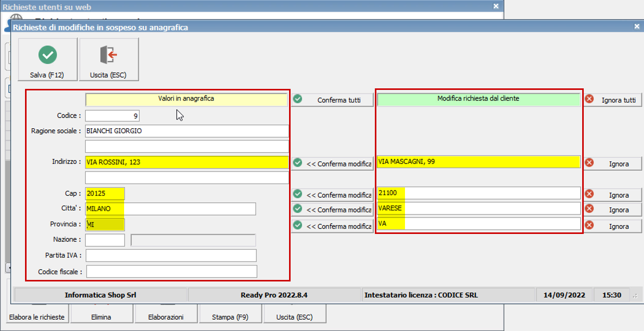Click the empty Partita IVA field
The height and width of the screenshot is (331, 644).
[171, 255]
